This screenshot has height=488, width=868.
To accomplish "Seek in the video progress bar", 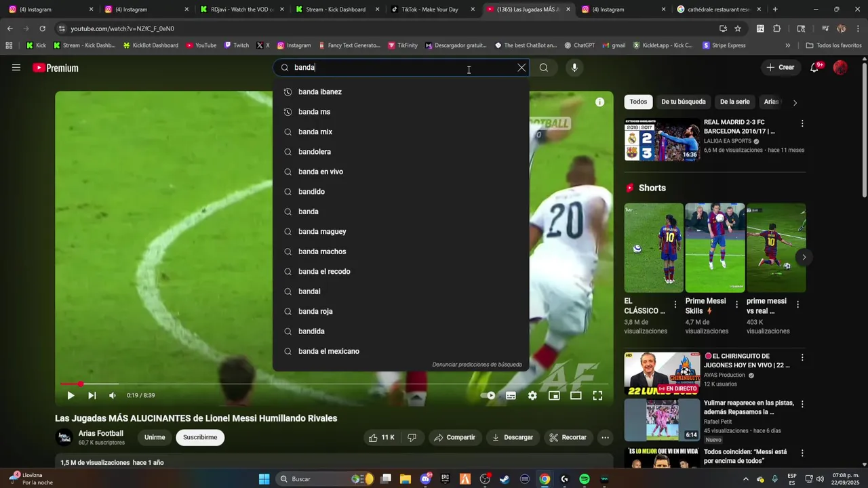I will click(334, 384).
